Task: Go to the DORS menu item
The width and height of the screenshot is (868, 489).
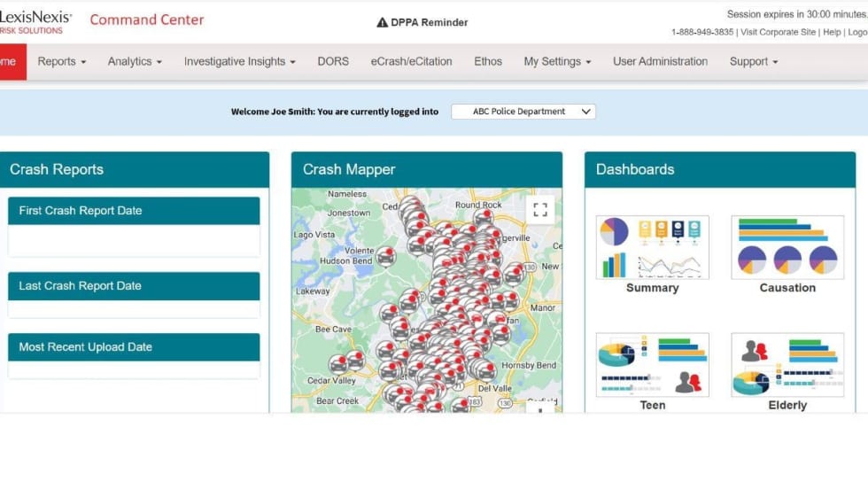Action: 333,62
